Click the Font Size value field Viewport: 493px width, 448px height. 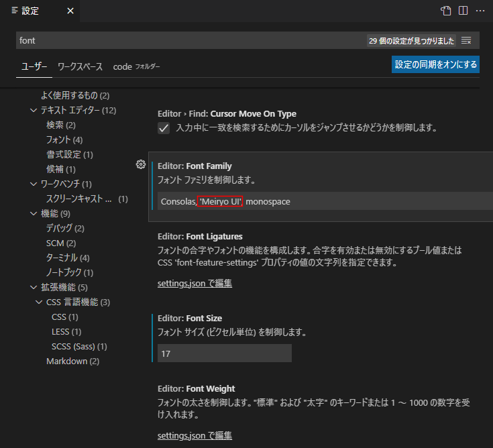point(225,353)
